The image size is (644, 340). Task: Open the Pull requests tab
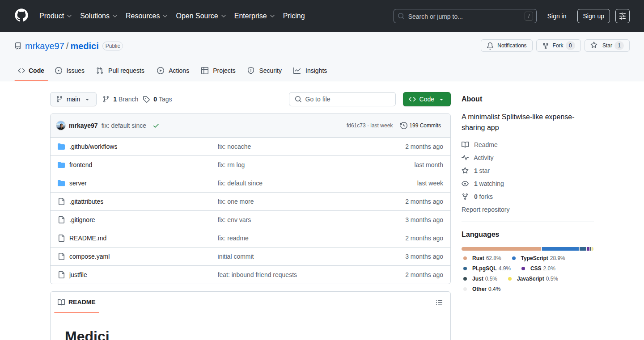121,71
